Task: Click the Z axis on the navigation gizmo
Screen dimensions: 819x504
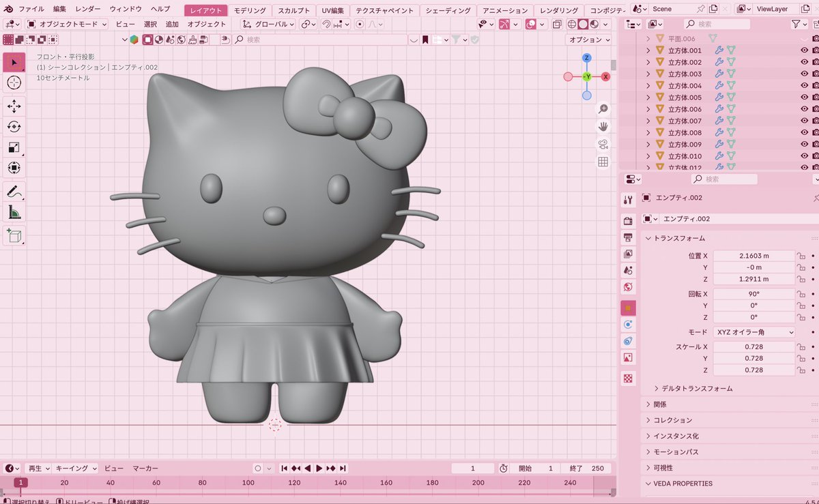Action: [586, 58]
